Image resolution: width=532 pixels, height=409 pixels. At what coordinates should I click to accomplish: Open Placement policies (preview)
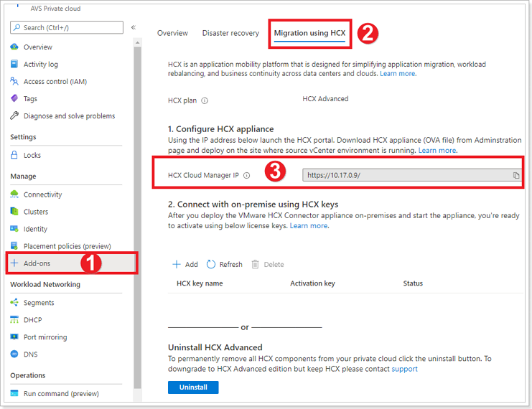(x=67, y=246)
